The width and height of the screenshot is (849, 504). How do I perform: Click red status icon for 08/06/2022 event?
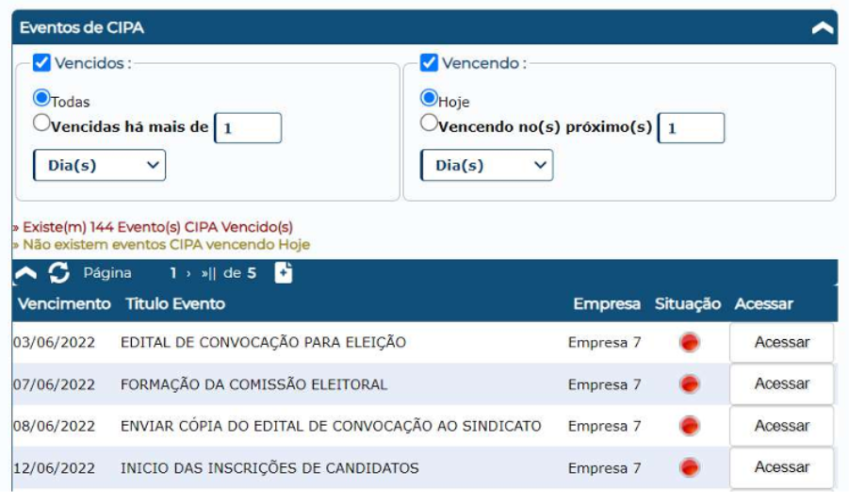pos(690,426)
